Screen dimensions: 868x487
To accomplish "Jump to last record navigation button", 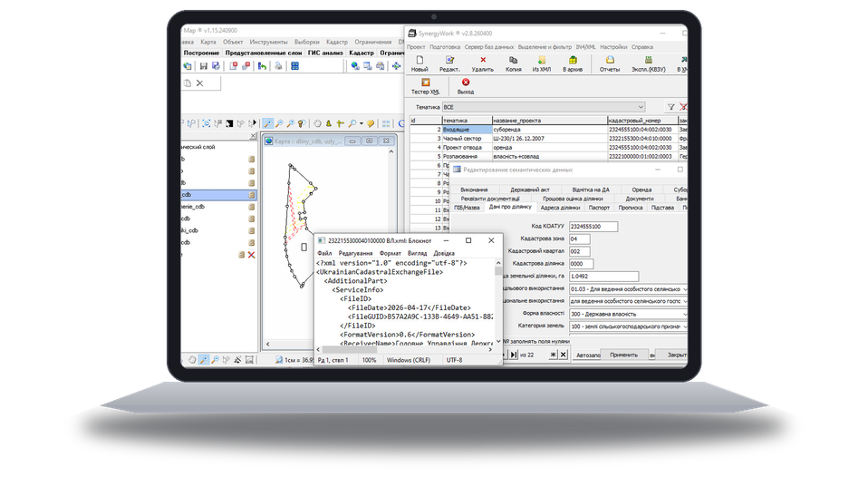I will point(514,355).
